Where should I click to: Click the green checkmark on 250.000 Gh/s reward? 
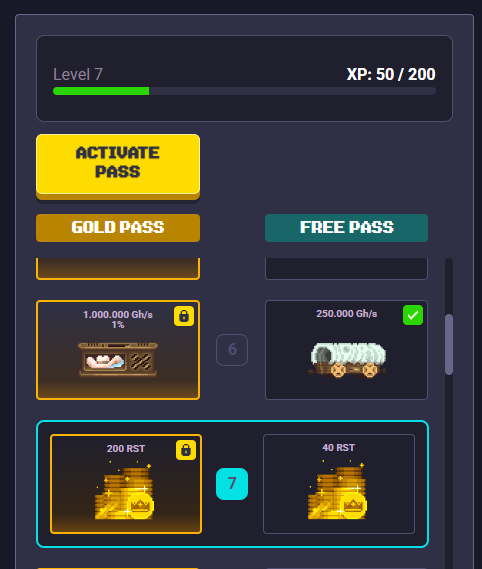[x=413, y=315]
